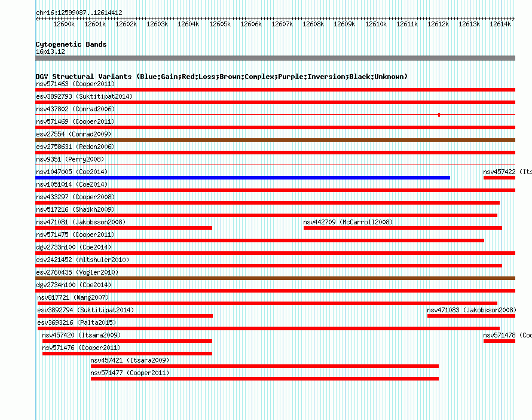Click the 12605k ruler tick label
Screen dimensions: 532x420
coord(220,24)
